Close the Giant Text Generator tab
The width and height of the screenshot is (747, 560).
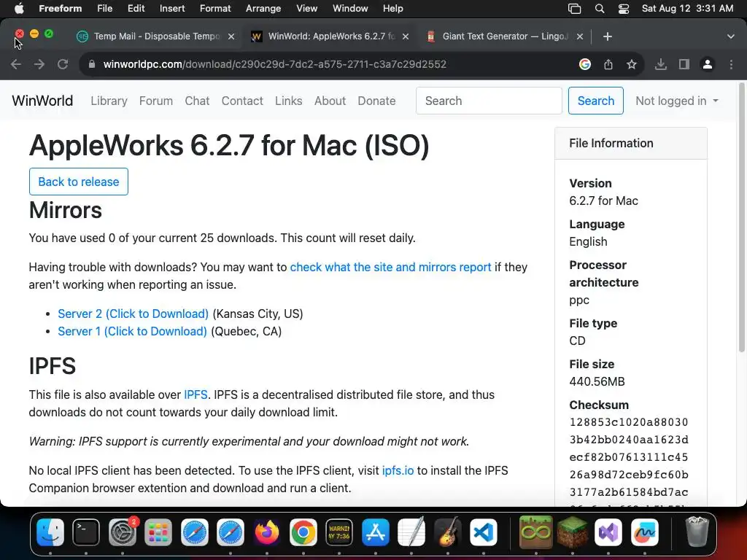[580, 36]
